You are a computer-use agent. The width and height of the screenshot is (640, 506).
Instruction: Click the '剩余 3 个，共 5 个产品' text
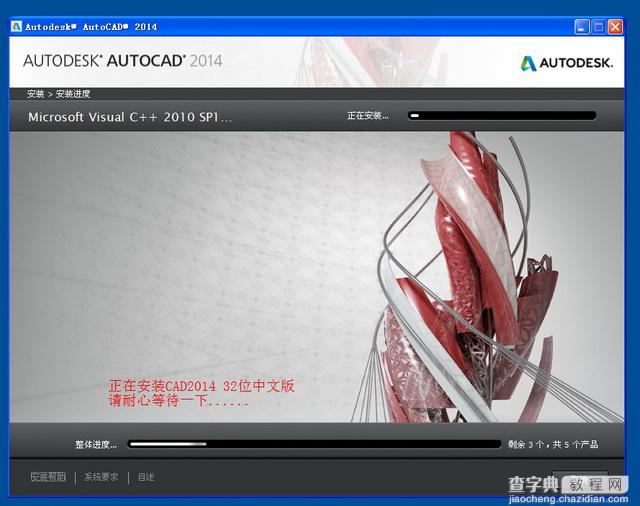553,444
